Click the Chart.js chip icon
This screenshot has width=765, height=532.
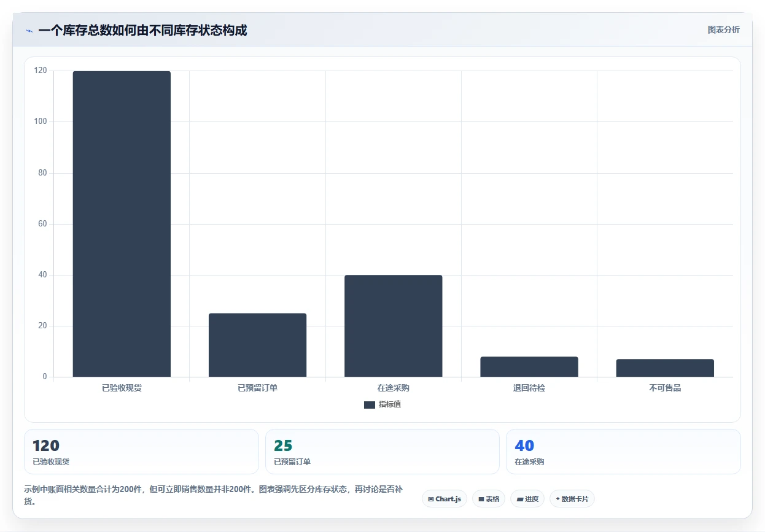pos(431,499)
